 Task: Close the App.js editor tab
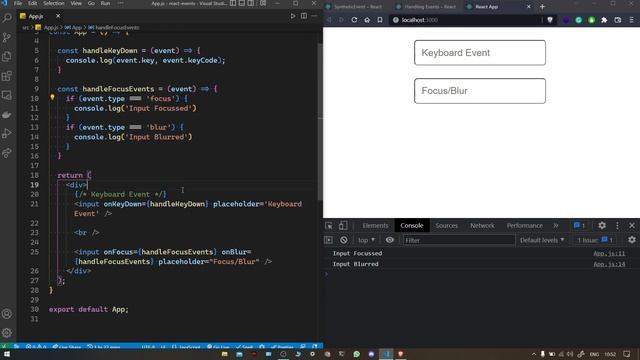pos(58,16)
